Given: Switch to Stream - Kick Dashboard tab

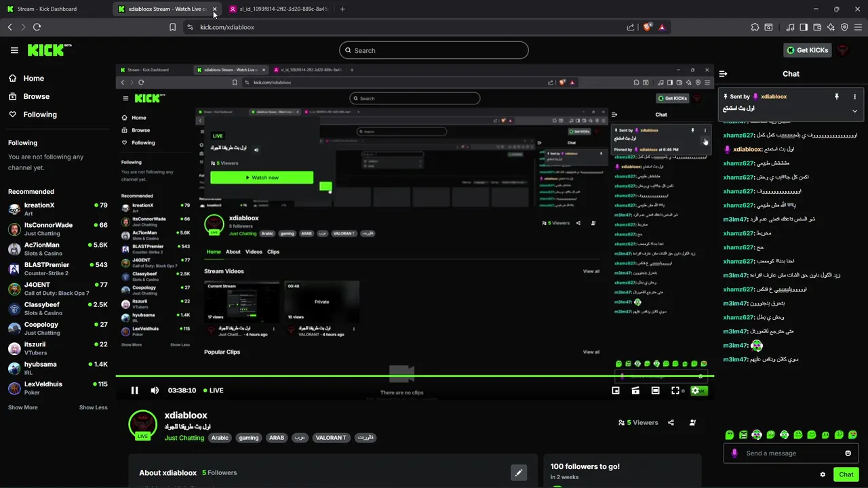Looking at the screenshot, I should (56, 9).
